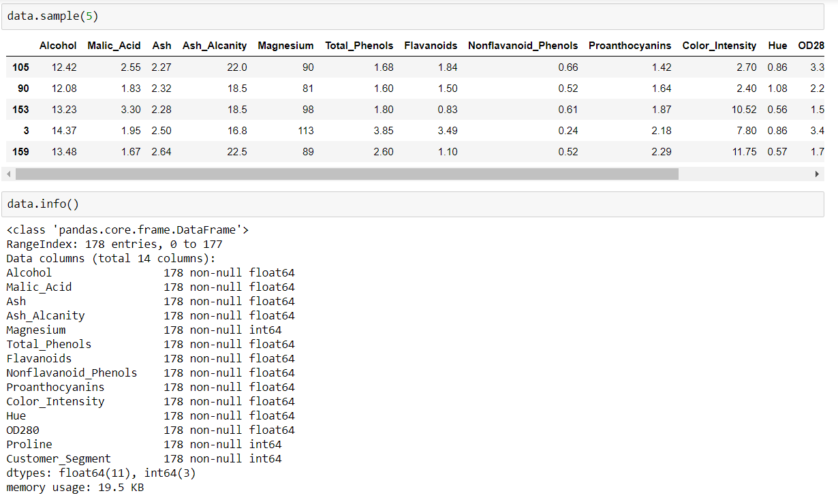Select the Magnesium column header
Screen dimensions: 838x504
tap(285, 46)
